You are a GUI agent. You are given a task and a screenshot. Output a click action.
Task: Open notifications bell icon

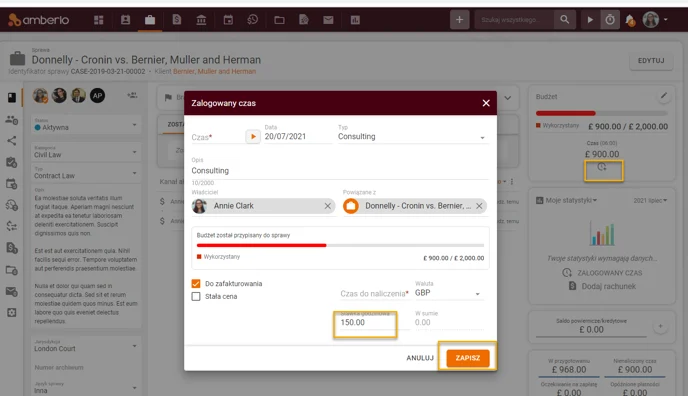tap(630, 20)
